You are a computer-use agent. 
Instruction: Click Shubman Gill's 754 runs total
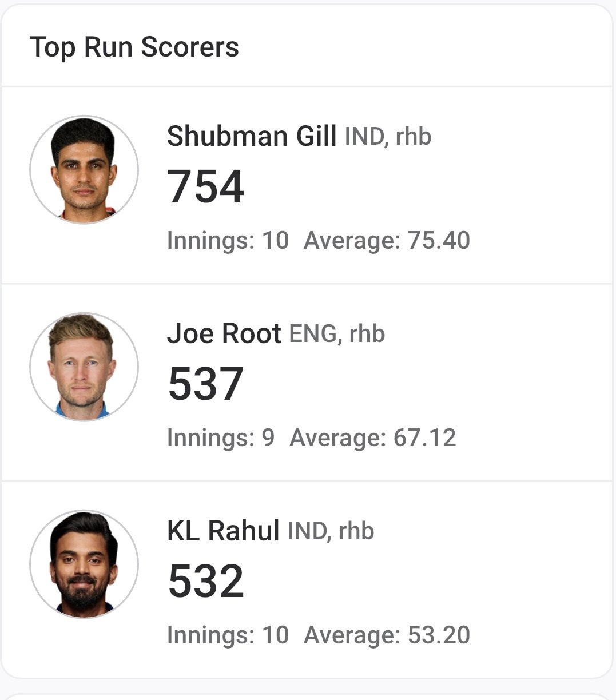[206, 186]
